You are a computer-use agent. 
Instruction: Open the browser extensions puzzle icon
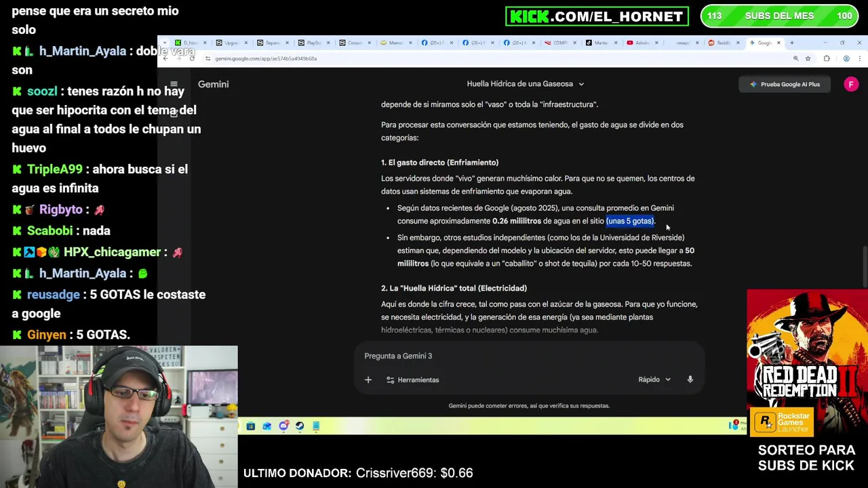click(826, 58)
